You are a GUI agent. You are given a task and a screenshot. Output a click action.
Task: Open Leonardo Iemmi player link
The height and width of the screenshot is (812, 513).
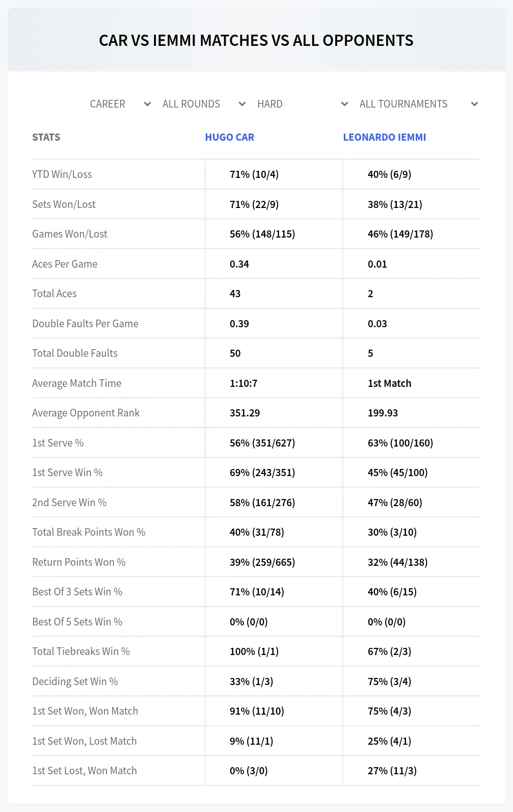point(385,137)
